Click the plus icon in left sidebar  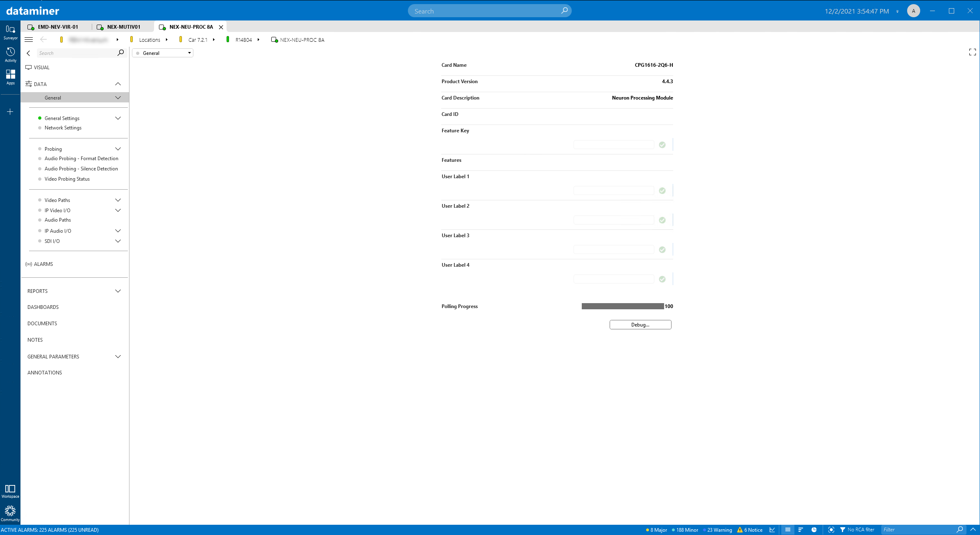[10, 111]
